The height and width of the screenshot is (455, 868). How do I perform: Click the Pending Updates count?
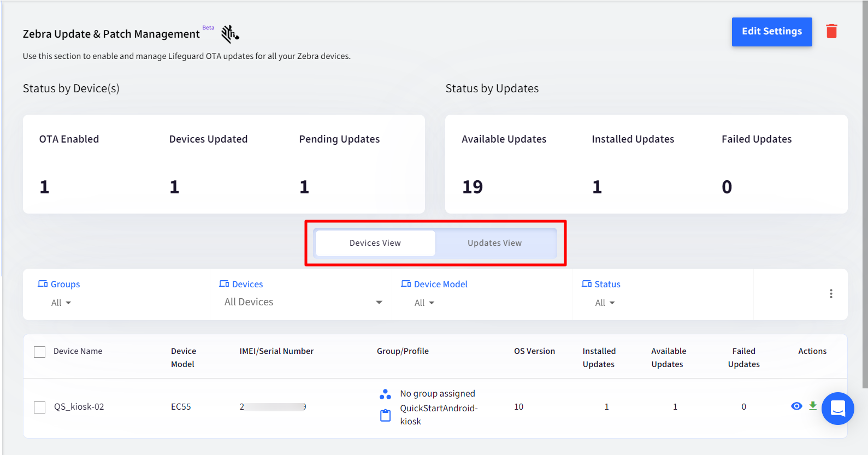(x=304, y=187)
